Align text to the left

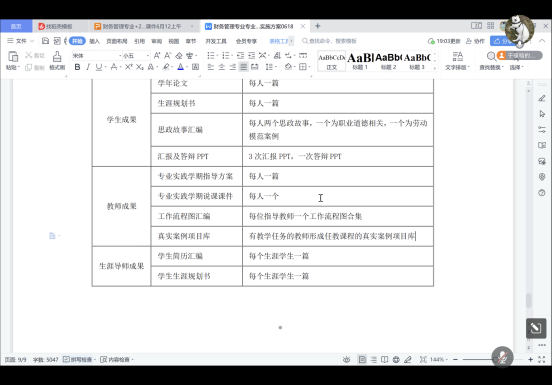pyautogui.click(x=211, y=67)
